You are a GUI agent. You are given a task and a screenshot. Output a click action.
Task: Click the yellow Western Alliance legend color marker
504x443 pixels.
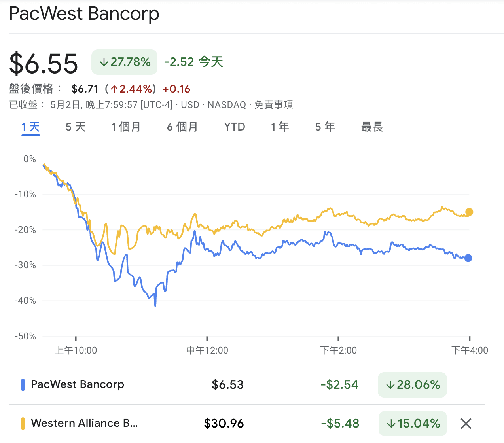[23, 424]
